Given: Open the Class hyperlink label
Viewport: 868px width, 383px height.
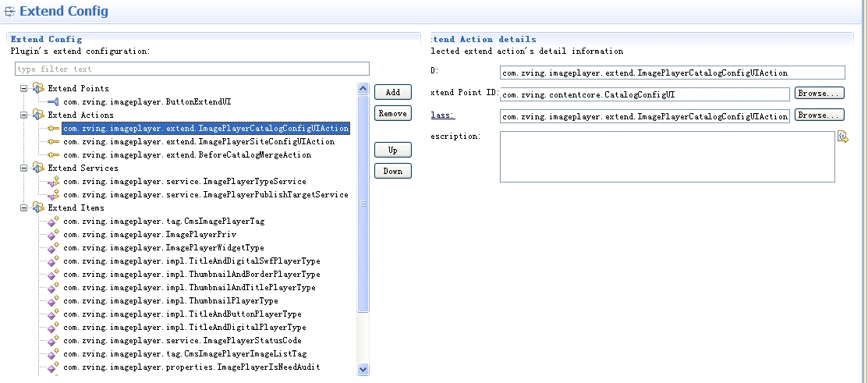Looking at the screenshot, I should tap(443, 115).
